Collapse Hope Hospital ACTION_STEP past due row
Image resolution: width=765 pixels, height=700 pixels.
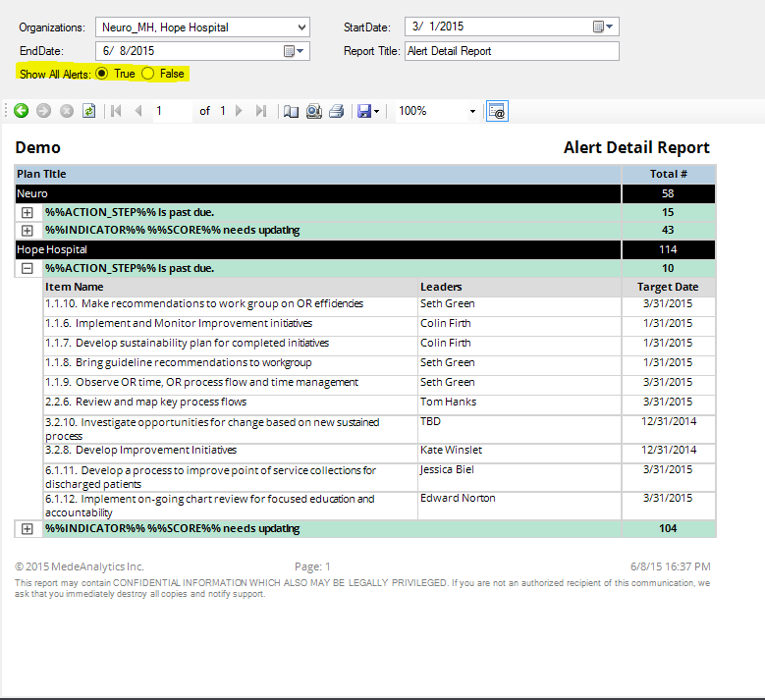click(27, 268)
